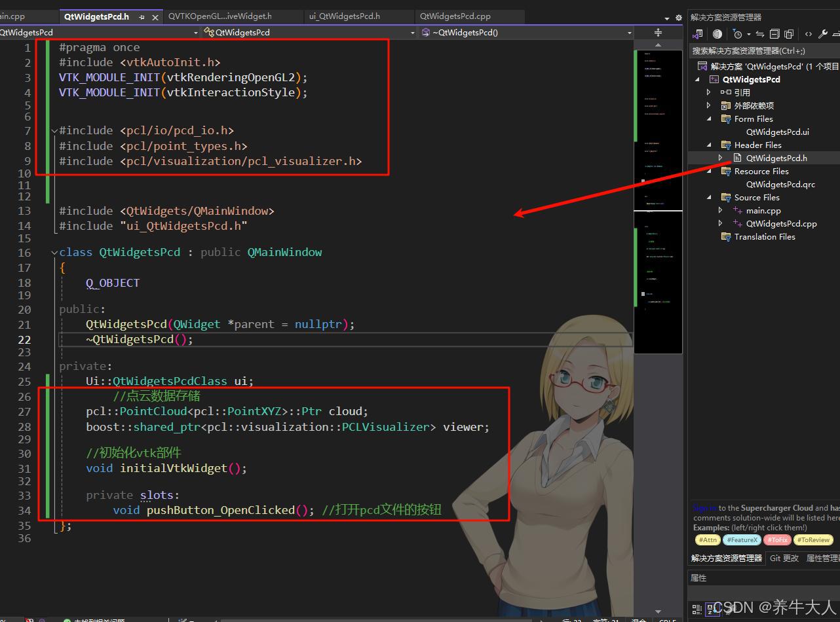Open the project scope dropdown in navigation bar

[100, 32]
